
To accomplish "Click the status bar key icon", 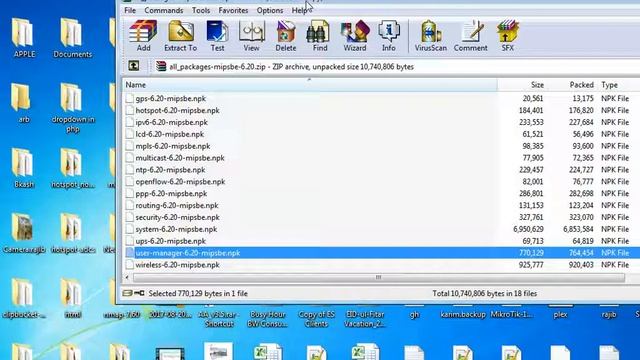I will tap(139, 293).
